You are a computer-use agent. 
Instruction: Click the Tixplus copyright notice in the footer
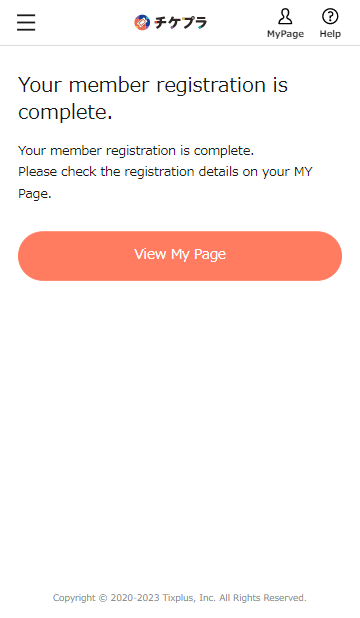[180, 598]
